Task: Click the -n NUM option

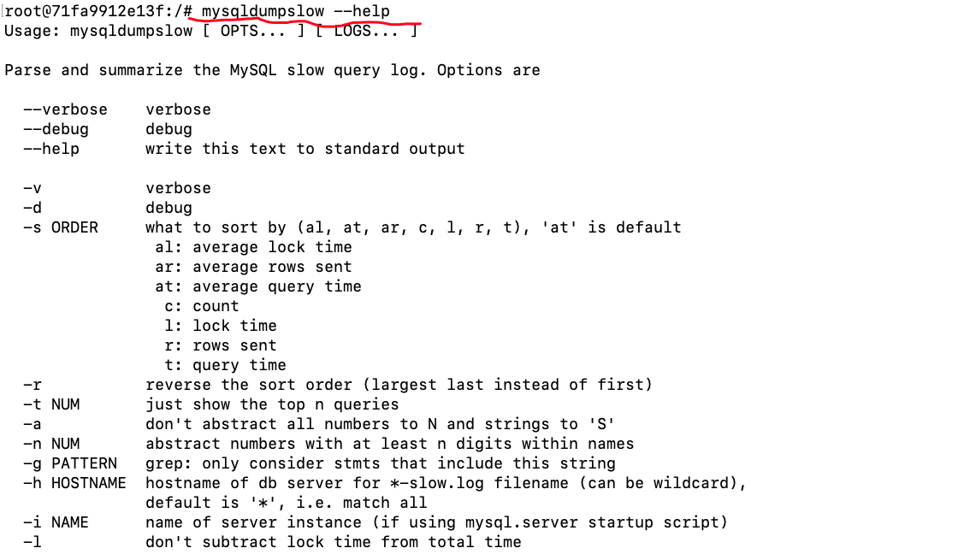Action: click(51, 444)
